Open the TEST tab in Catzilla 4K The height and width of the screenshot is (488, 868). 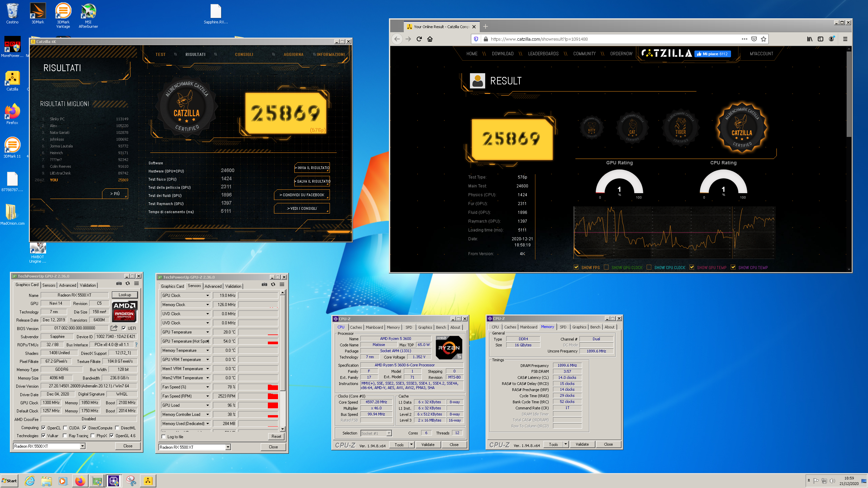click(x=160, y=54)
